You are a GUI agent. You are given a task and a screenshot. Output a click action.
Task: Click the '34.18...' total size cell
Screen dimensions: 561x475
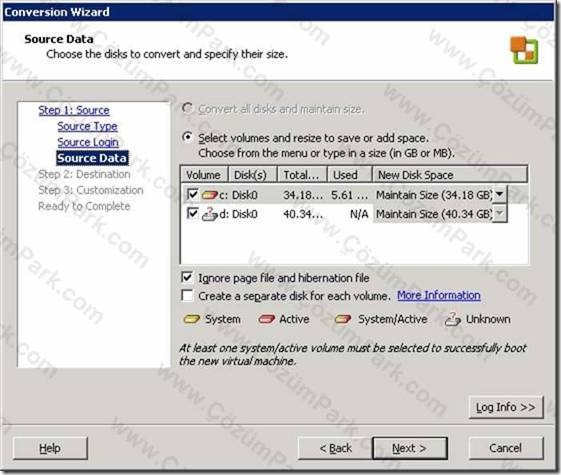[303, 195]
